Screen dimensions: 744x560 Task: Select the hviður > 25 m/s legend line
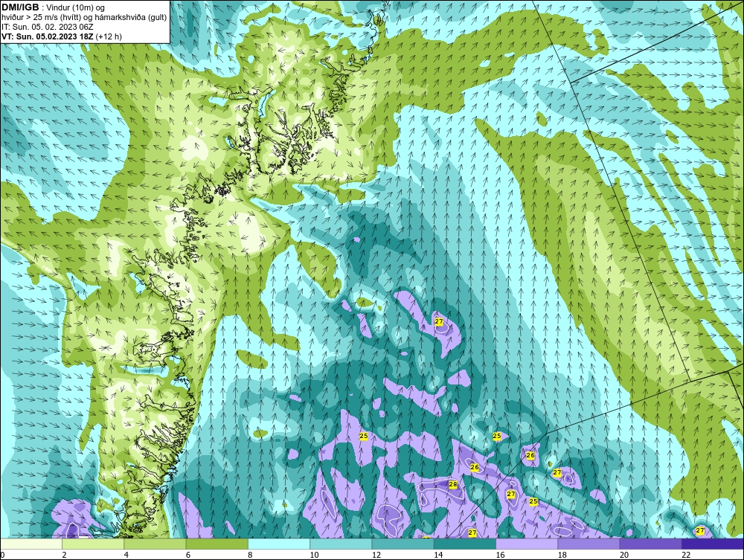(x=85, y=18)
